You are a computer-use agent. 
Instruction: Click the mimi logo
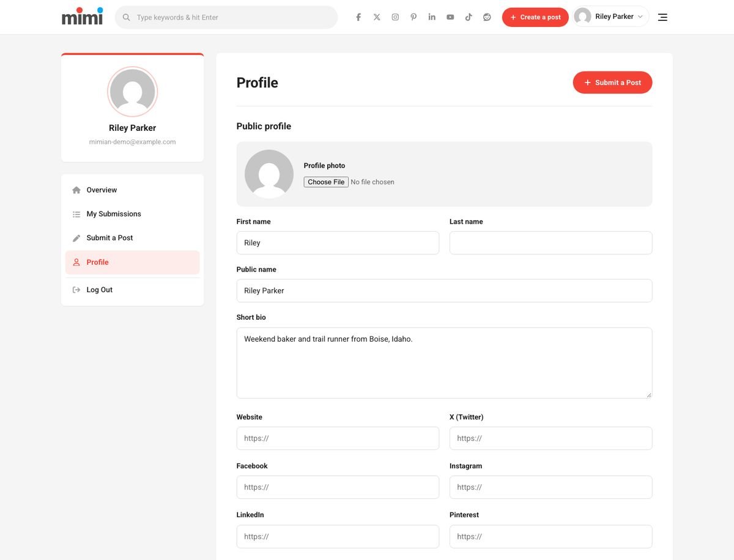83,17
